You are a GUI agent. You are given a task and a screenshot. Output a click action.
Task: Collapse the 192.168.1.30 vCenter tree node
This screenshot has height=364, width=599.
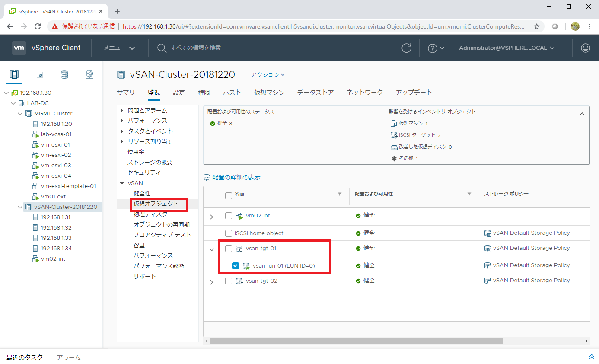tap(6, 93)
